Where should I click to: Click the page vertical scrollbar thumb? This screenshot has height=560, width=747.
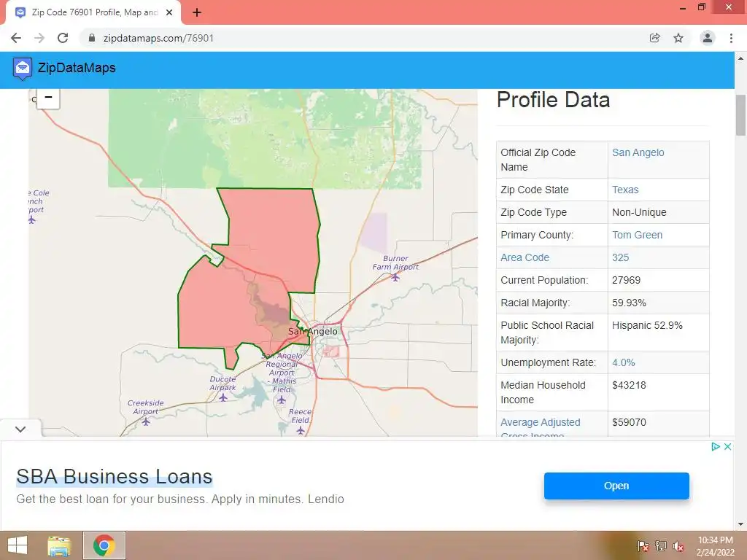coord(740,115)
